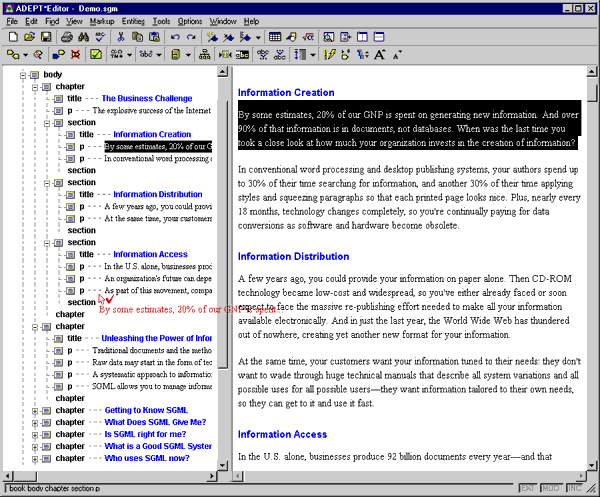The height and width of the screenshot is (497, 600).
Task: Print the document via the printer icon
Action: click(67, 37)
